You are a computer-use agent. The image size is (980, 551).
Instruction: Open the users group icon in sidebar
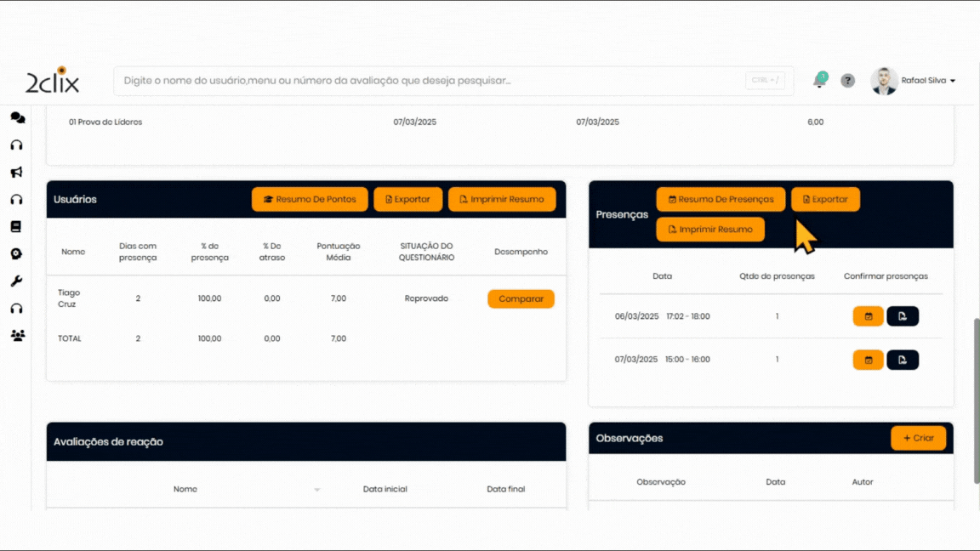pyautogui.click(x=17, y=336)
